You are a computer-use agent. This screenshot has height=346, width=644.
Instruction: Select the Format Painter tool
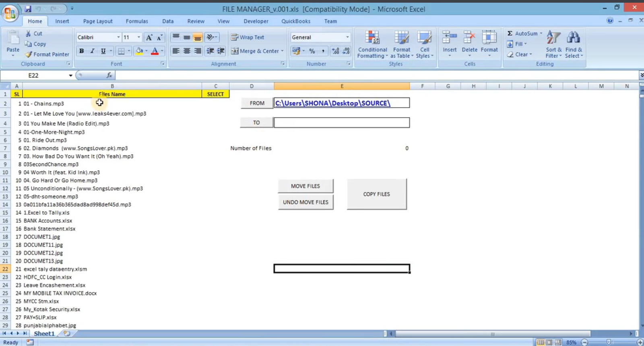(47, 54)
